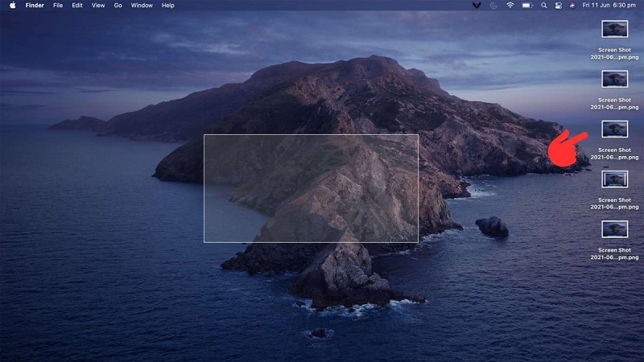The height and width of the screenshot is (362, 644).
Task: Open the Finder menu
Action: pos(35,5)
